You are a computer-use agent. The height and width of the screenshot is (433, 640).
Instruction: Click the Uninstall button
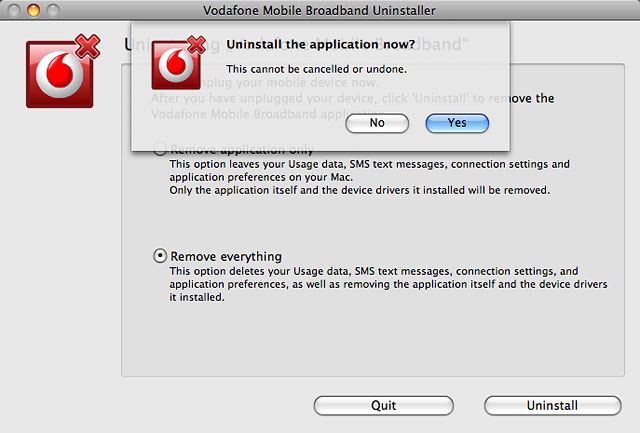(x=552, y=405)
